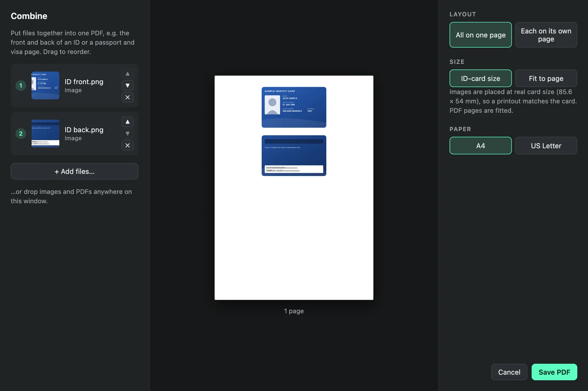Select ID-card size option
The image size is (588, 391).
click(481, 79)
